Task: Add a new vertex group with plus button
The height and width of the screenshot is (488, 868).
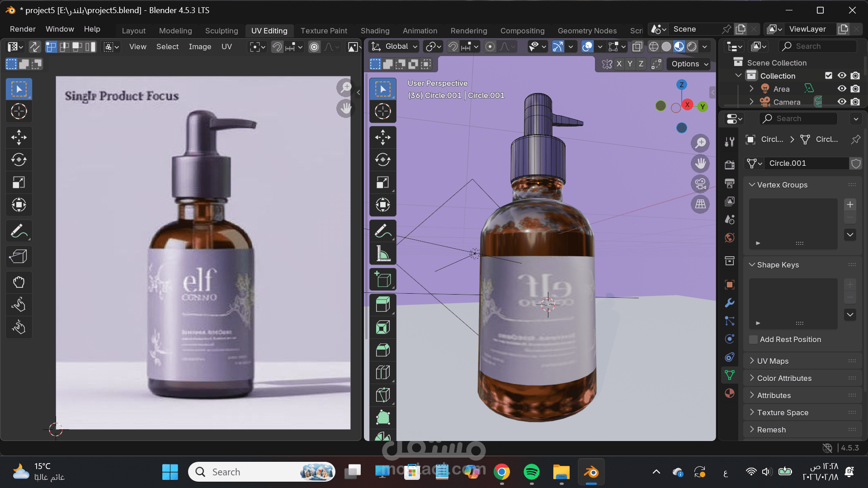Action: [x=850, y=205]
